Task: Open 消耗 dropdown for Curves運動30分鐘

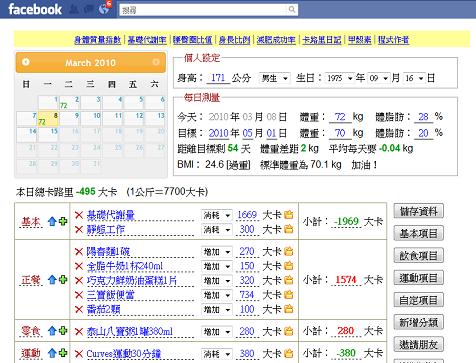Action: (217, 354)
